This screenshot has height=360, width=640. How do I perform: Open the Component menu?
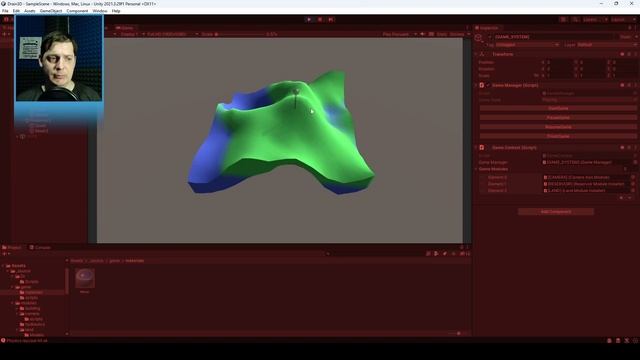77,11
